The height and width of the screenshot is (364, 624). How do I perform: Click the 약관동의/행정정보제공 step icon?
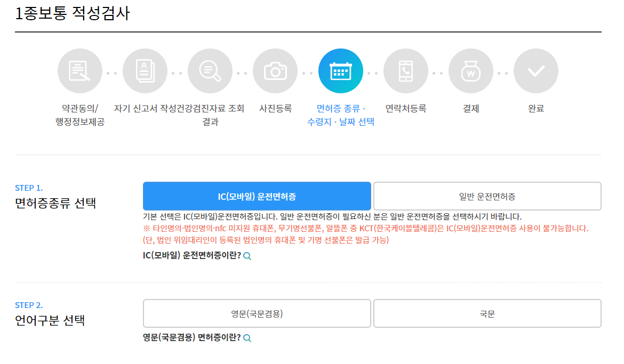click(x=79, y=71)
